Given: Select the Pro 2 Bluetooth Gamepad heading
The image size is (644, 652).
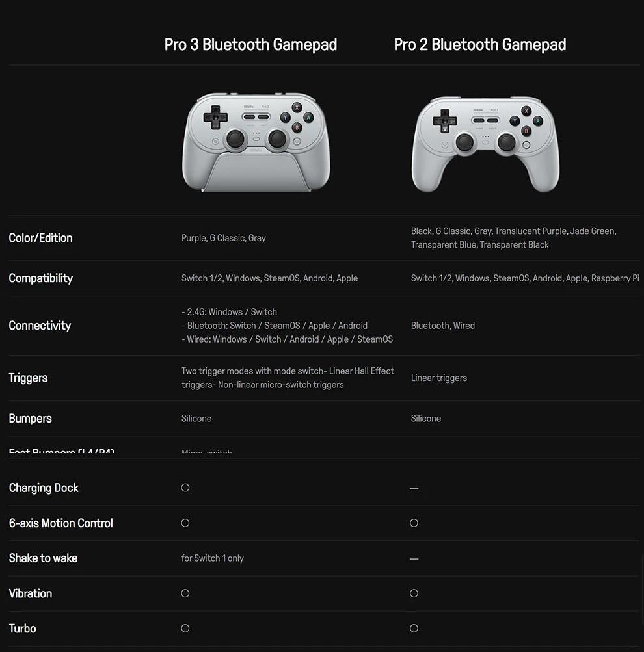Looking at the screenshot, I should pyautogui.click(x=479, y=44).
